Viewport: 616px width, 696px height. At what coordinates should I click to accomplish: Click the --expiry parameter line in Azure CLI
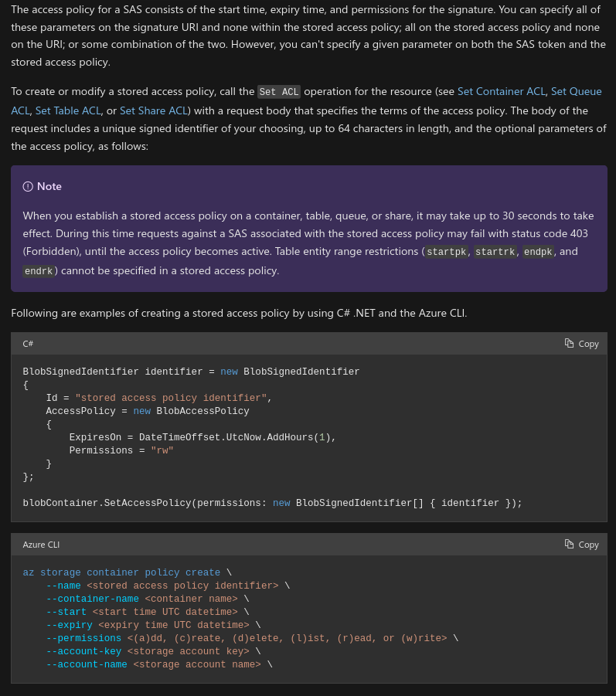coord(153,625)
